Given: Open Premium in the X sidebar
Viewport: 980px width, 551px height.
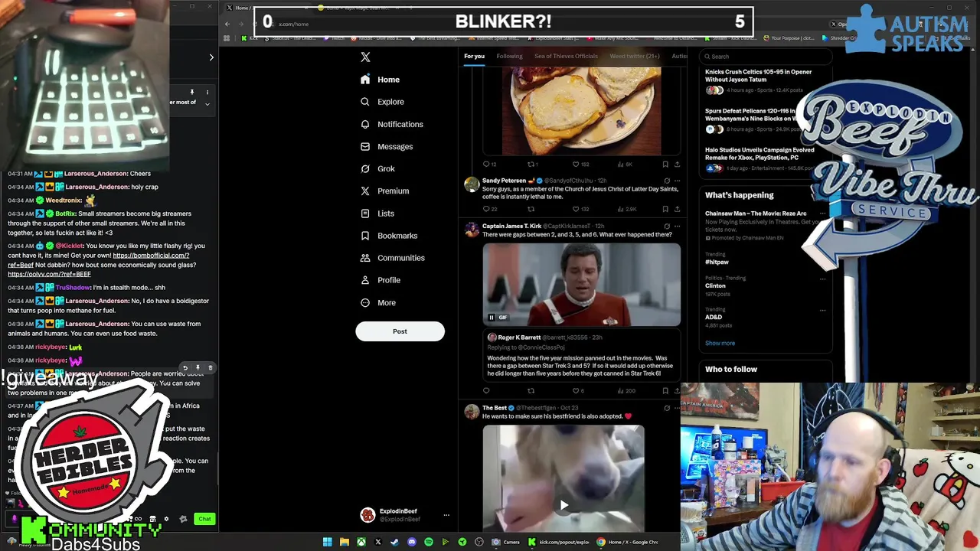Looking at the screenshot, I should point(384,191).
